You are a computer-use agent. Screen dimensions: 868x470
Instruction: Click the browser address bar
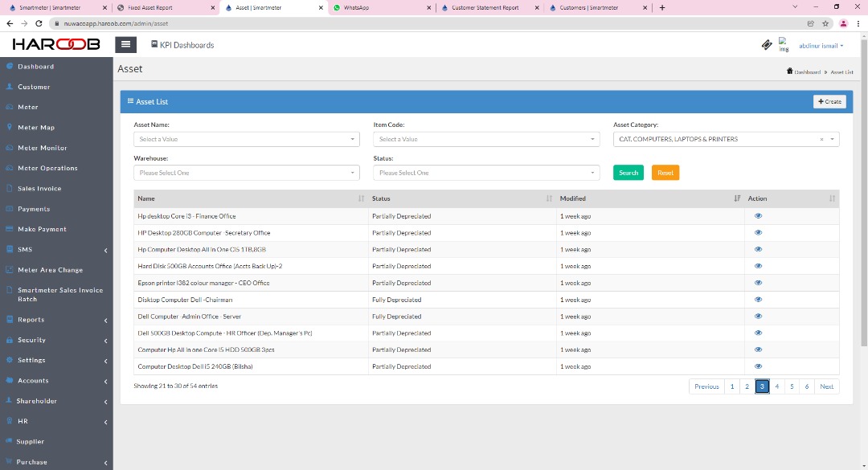click(x=432, y=23)
